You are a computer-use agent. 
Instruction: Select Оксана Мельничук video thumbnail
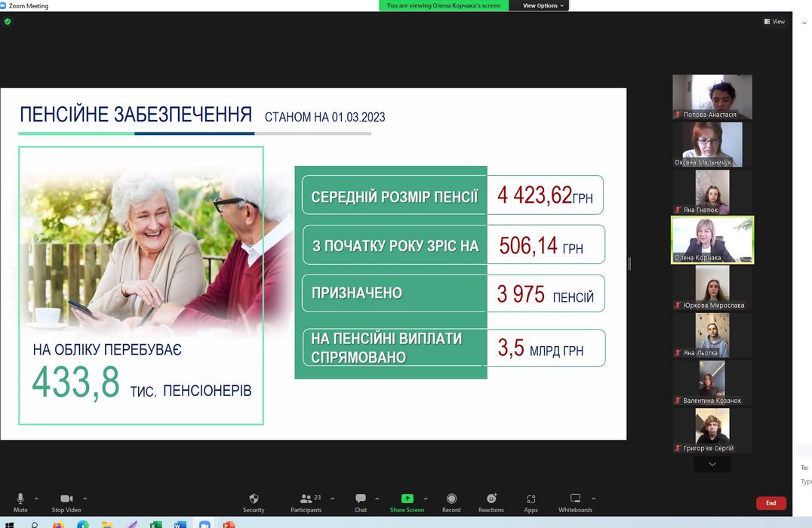click(712, 145)
